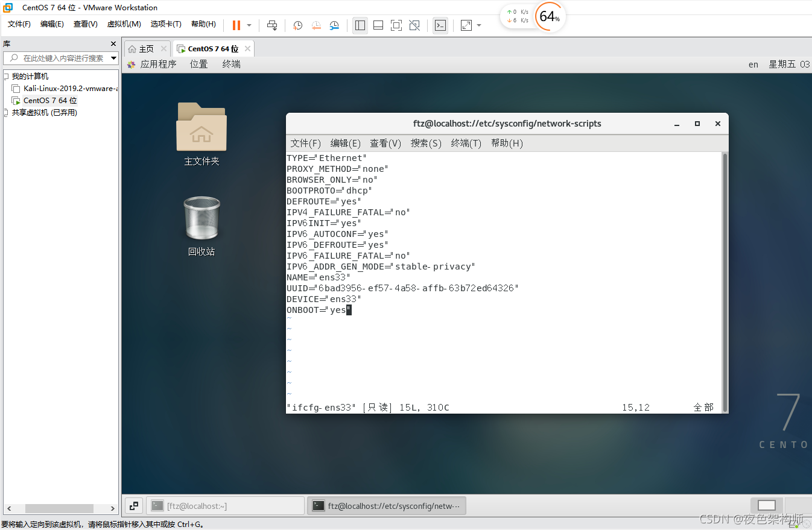Collapse the 我的计算机 tree node
This screenshot has width=812, height=530.
tap(6, 77)
